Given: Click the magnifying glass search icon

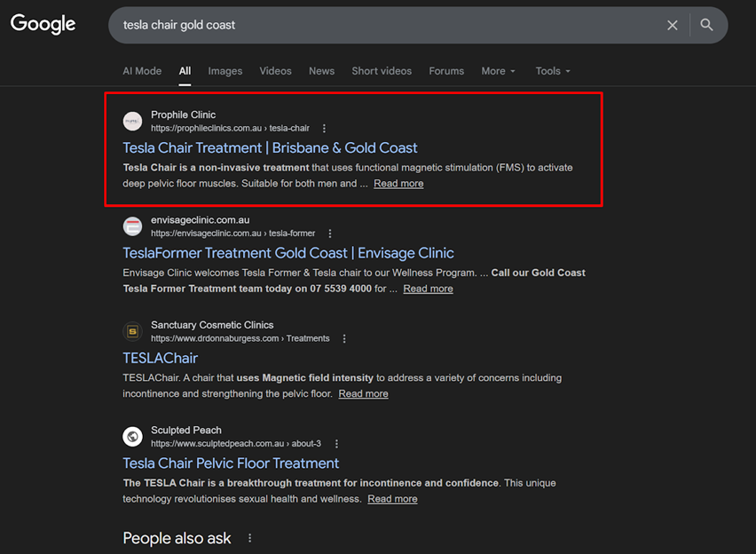Looking at the screenshot, I should click(x=706, y=25).
